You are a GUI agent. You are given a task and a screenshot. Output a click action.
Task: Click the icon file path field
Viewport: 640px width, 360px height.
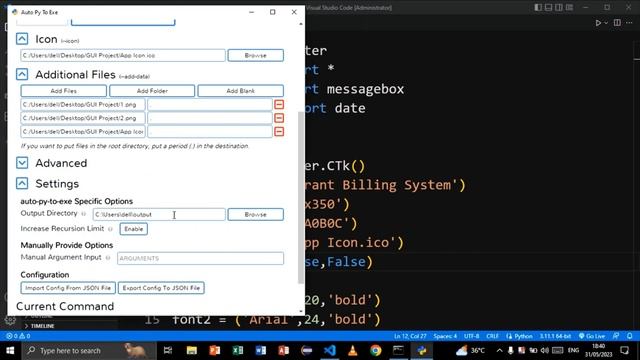pos(123,55)
